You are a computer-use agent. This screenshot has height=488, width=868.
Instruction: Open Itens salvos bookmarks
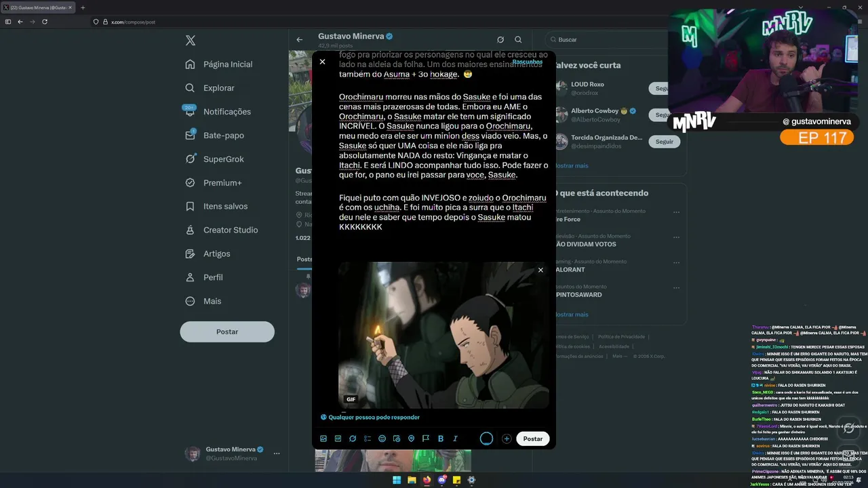(x=217, y=206)
